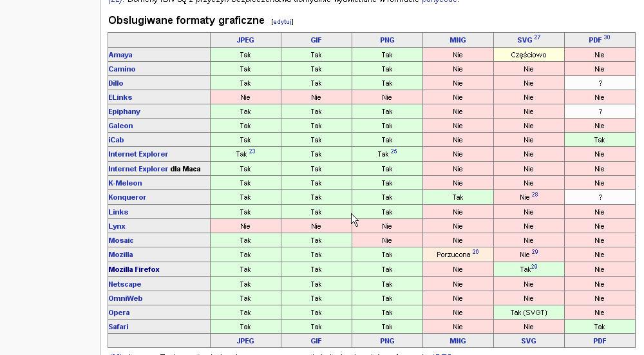Open the PNG link in bottom footer row
Viewport: 644px width, 355px height.
(387, 341)
